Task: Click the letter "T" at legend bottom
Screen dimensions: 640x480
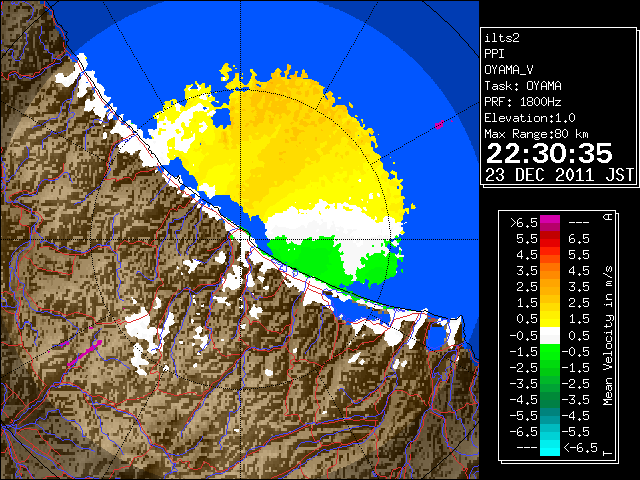Action: pyautogui.click(x=608, y=453)
